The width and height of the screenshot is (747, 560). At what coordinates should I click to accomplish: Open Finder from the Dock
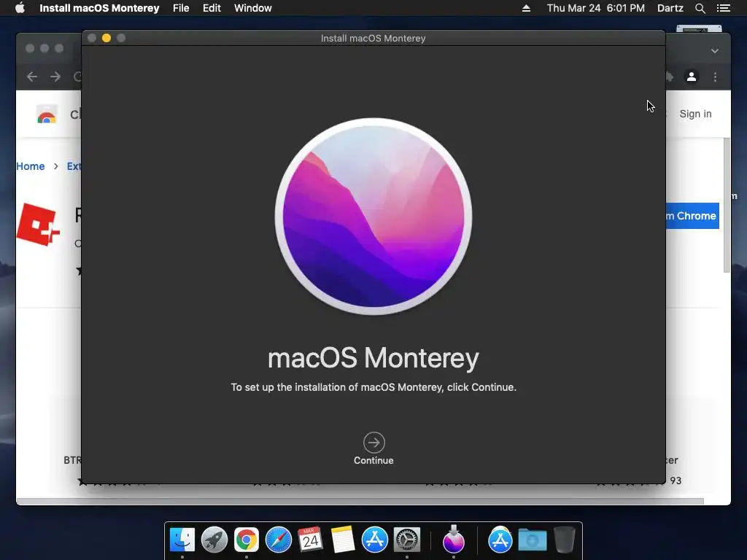coord(182,540)
